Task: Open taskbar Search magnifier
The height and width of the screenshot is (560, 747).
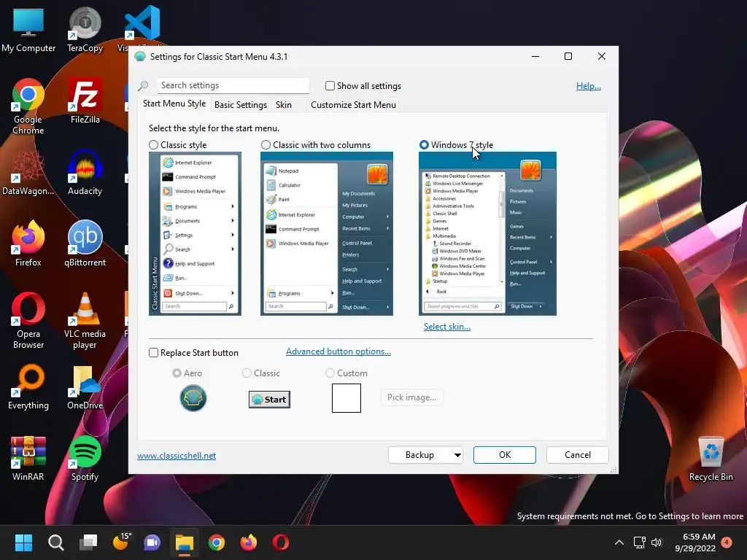Action: (55, 542)
